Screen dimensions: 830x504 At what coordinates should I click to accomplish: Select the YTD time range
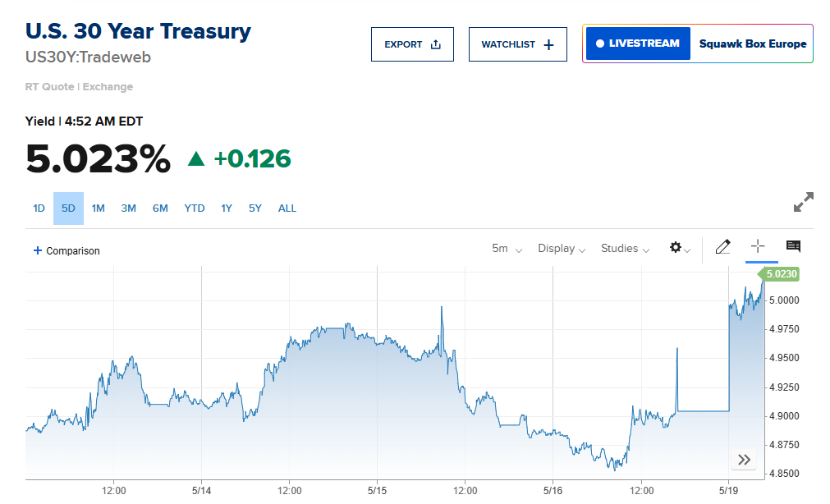195,208
